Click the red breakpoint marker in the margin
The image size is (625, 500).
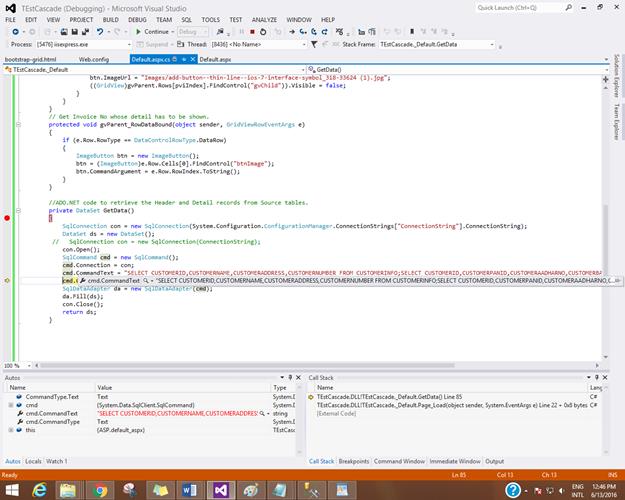[7, 218]
